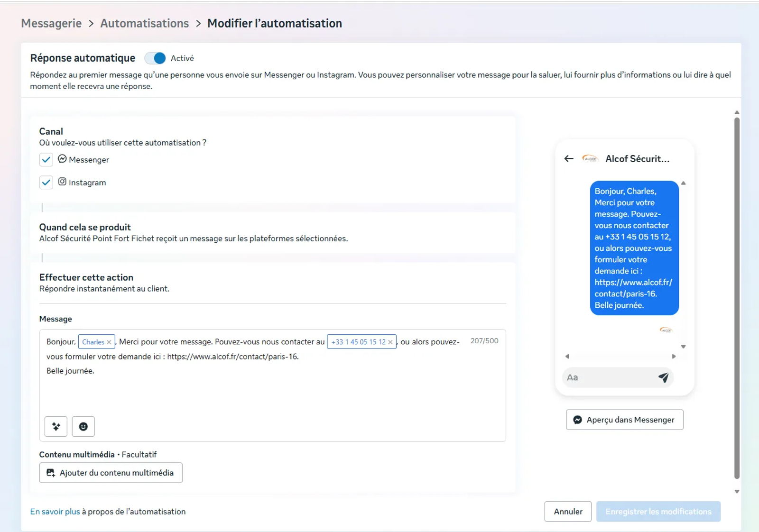Click the Quand cela se produit heading
The height and width of the screenshot is (532, 759).
pyautogui.click(x=85, y=227)
